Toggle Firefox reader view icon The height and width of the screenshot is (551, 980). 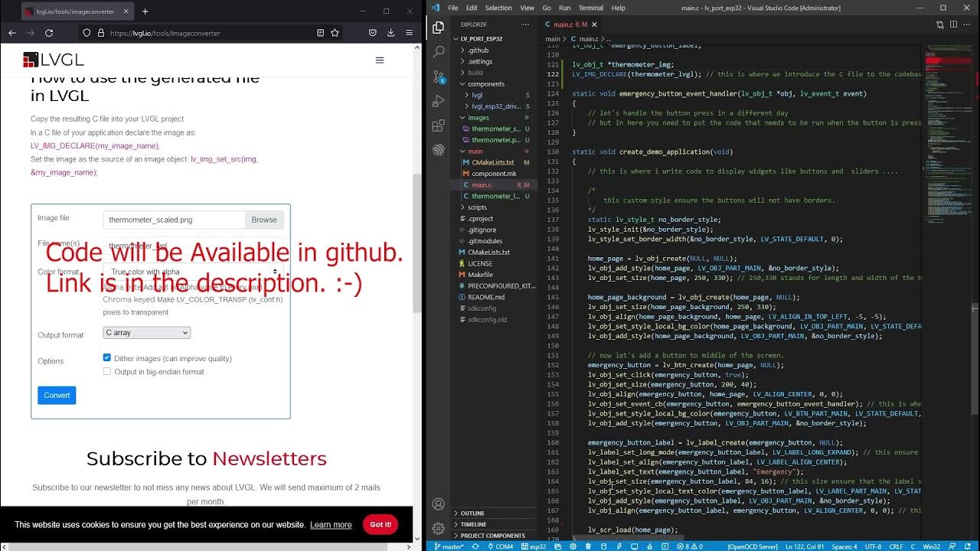[x=320, y=33]
